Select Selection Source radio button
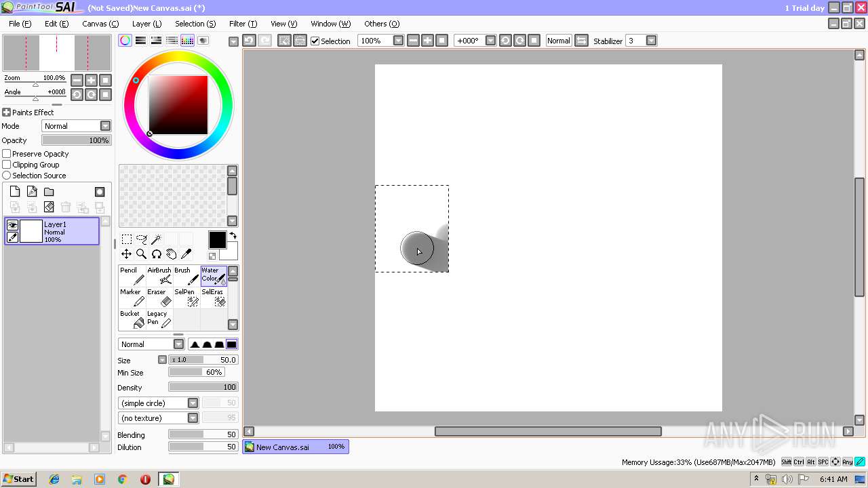Screen dimensions: 868x488 (7, 176)
